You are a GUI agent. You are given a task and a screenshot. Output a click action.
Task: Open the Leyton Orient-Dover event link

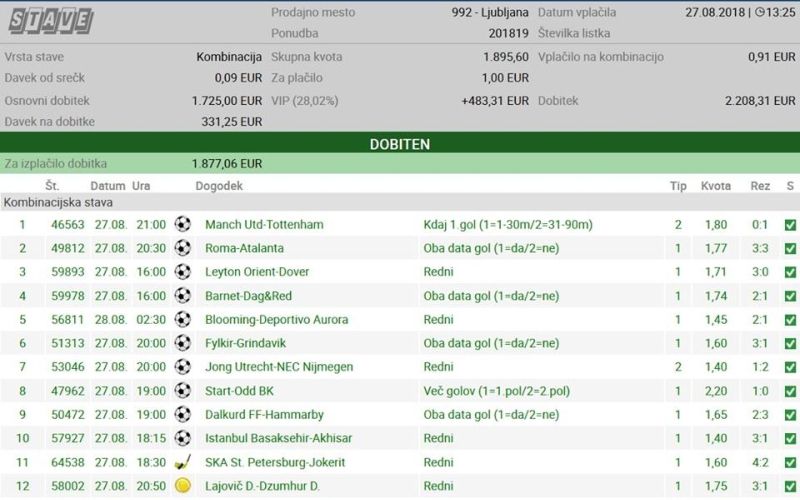[257, 271]
